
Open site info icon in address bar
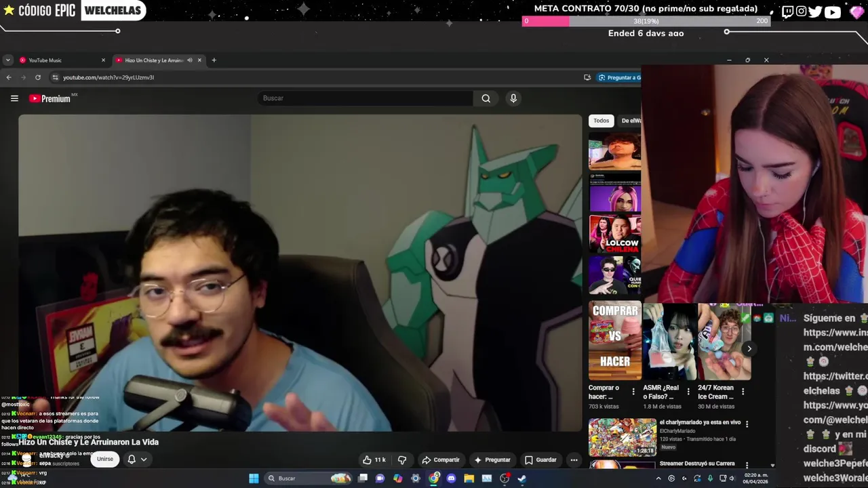tap(55, 77)
